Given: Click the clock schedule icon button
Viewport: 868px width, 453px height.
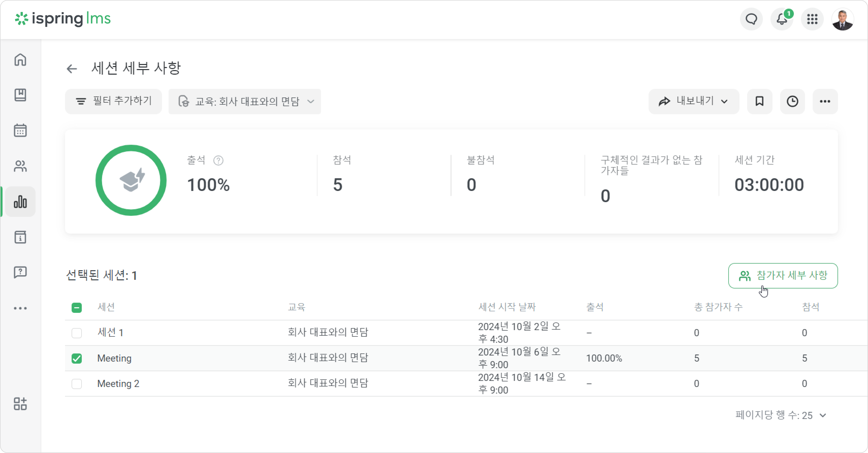Looking at the screenshot, I should click(x=792, y=101).
